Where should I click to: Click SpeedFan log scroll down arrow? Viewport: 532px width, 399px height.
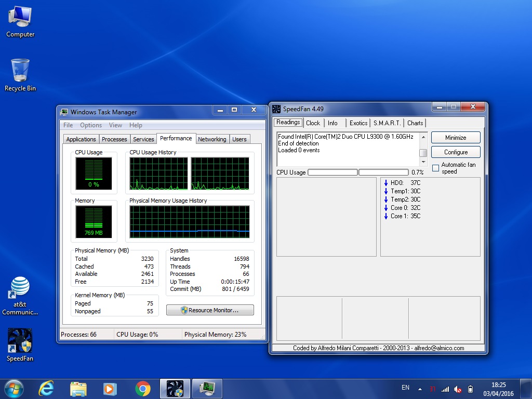(423, 162)
